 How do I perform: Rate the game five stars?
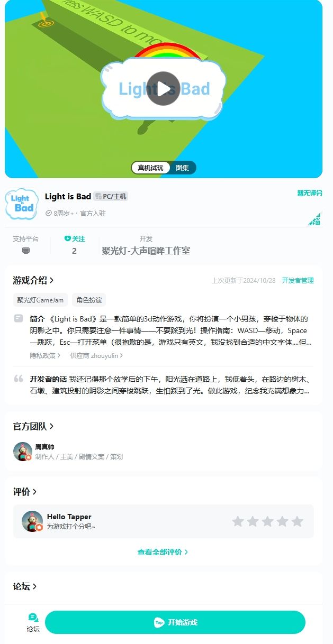tap(298, 522)
